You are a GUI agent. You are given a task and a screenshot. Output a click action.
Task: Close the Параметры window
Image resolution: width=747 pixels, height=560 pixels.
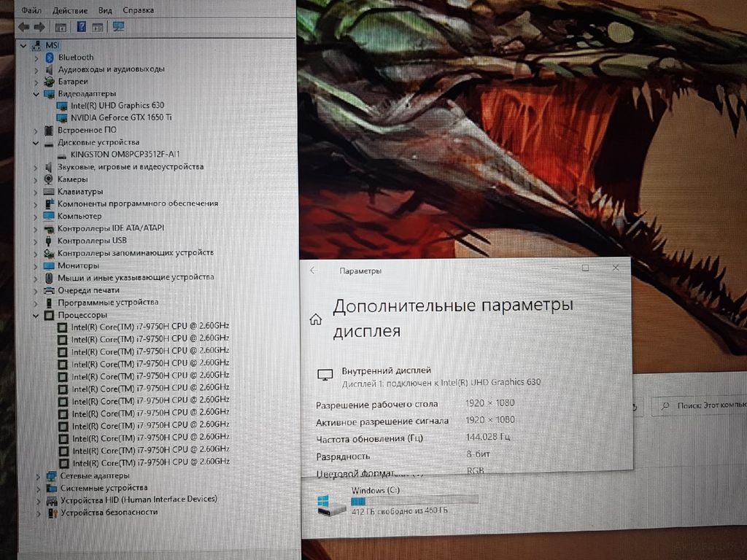point(616,268)
